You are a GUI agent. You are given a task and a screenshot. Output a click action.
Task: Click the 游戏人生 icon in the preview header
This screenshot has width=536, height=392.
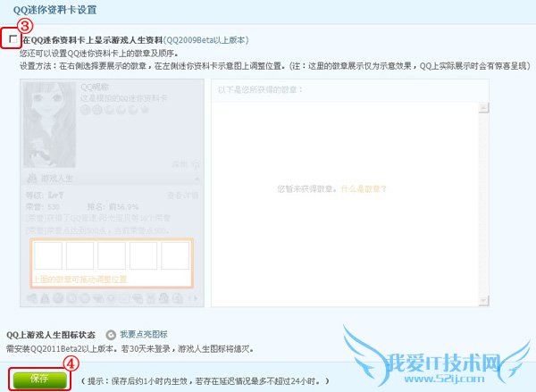point(32,178)
